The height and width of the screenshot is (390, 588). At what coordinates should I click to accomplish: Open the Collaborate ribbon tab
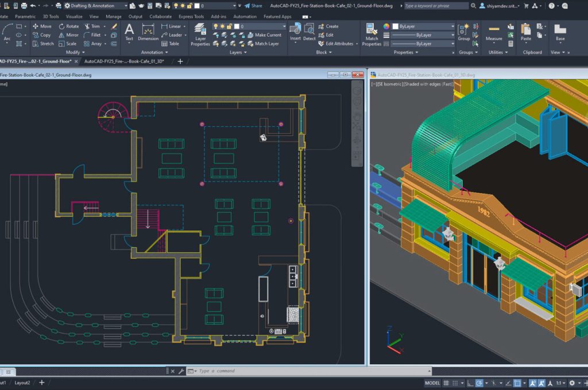coord(161,17)
